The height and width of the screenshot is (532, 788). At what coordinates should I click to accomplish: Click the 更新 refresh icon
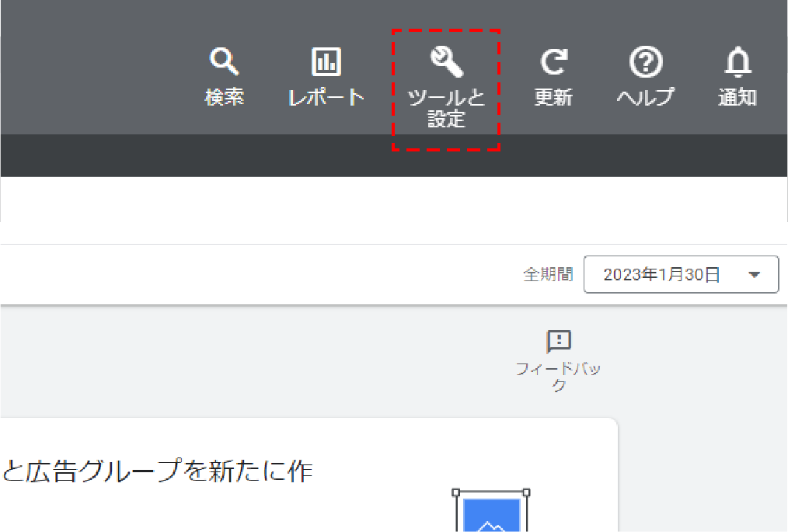[x=553, y=61]
